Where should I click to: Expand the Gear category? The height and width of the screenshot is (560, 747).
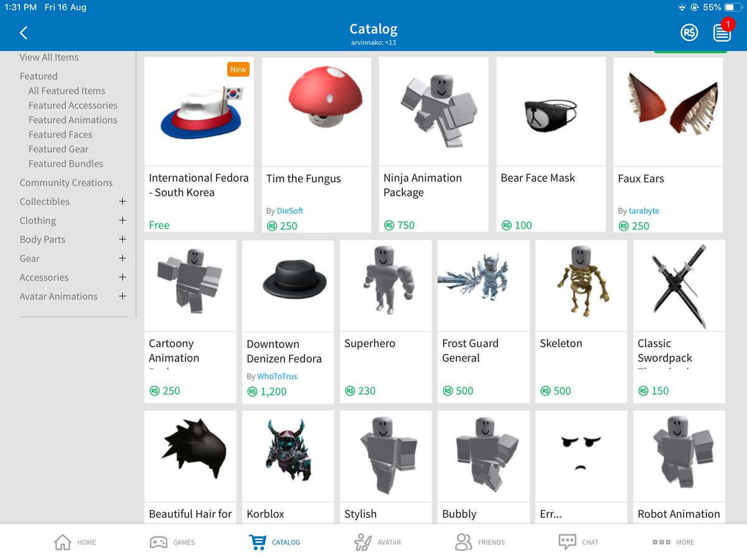pos(123,258)
